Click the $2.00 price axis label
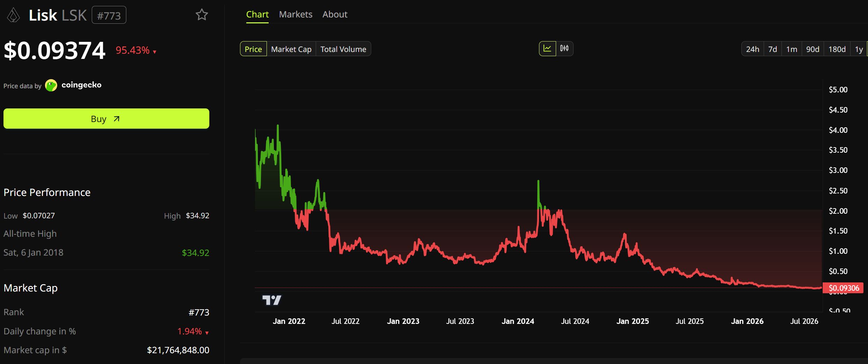 838,211
